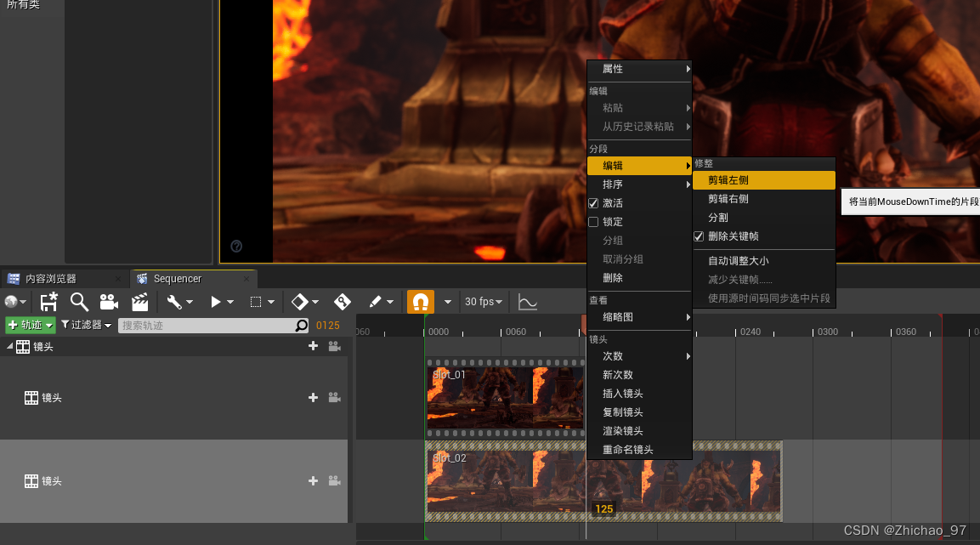
Task: Collapse the 镜头 master track triangle
Action: pyautogui.click(x=9, y=346)
